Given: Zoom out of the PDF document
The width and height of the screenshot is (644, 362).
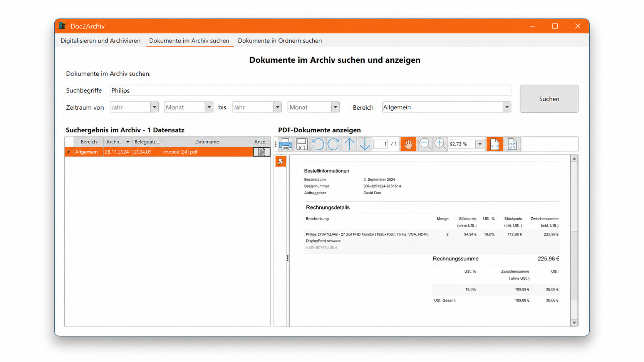Looking at the screenshot, I should (x=425, y=144).
